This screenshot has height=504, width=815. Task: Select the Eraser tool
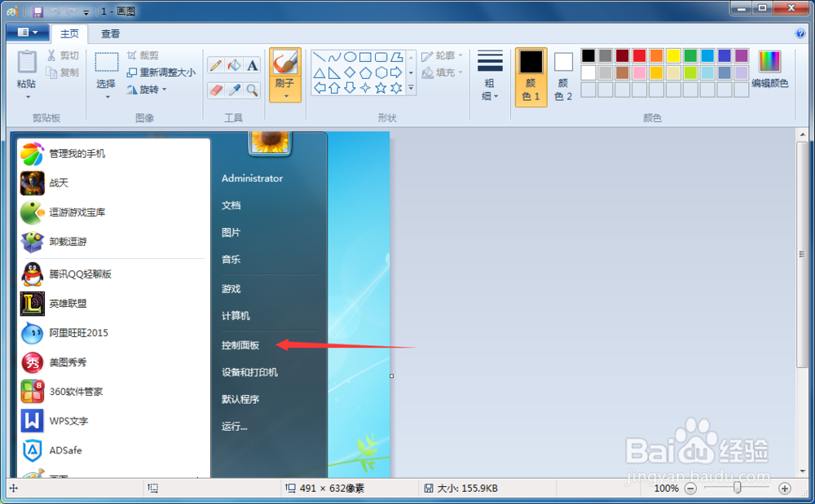(216, 90)
